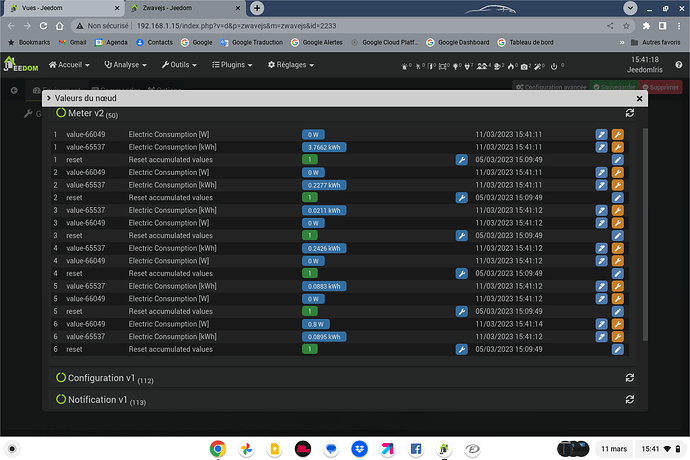This screenshot has width=690, height=460.
Task: Click orange wrench for endpoint 3 Electric Consumption [kWh]
Action: [618, 210]
